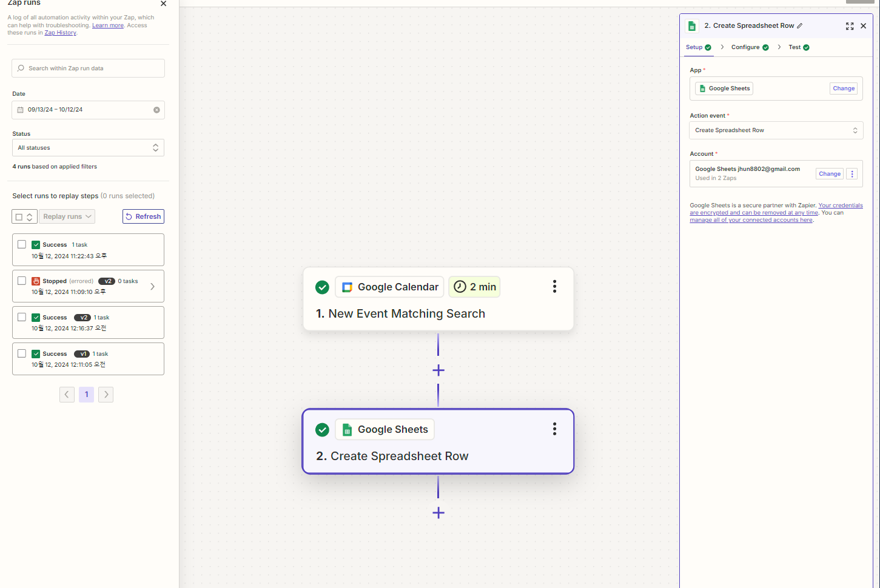Open the Google Sheets step options menu

(554, 429)
